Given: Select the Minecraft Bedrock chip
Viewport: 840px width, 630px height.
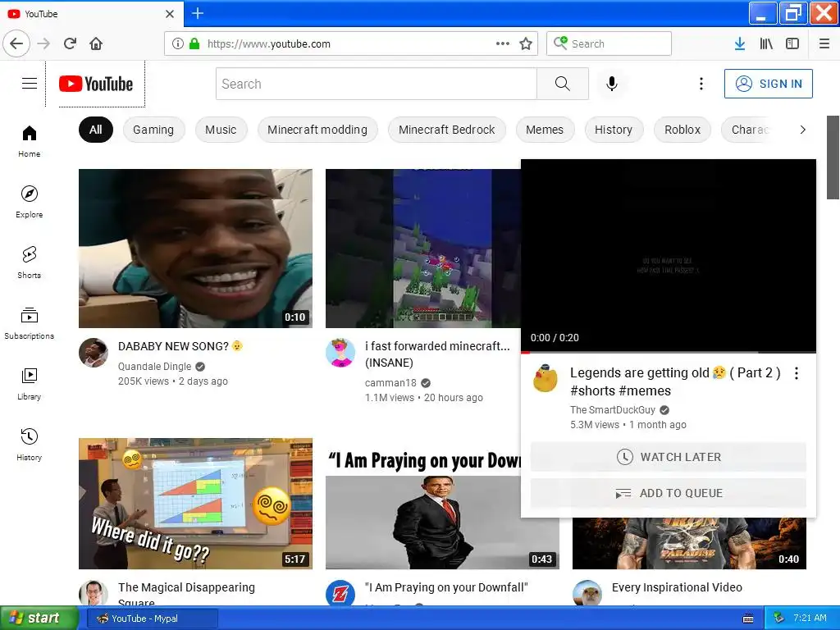Looking at the screenshot, I should click(x=447, y=130).
